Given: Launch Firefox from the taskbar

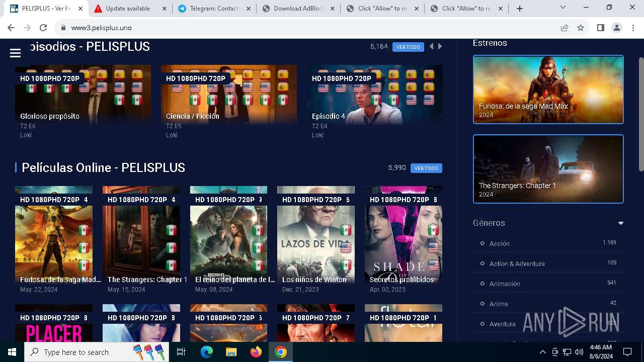Looking at the screenshot, I should 256,352.
